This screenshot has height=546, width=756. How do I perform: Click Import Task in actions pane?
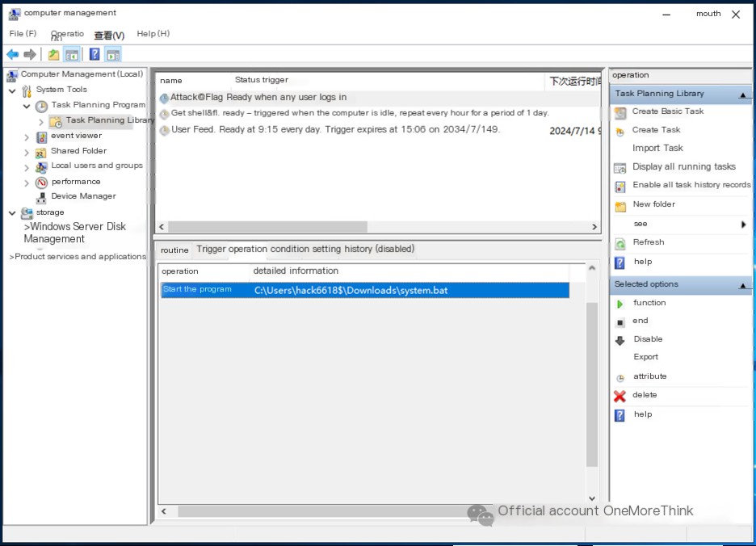click(657, 149)
